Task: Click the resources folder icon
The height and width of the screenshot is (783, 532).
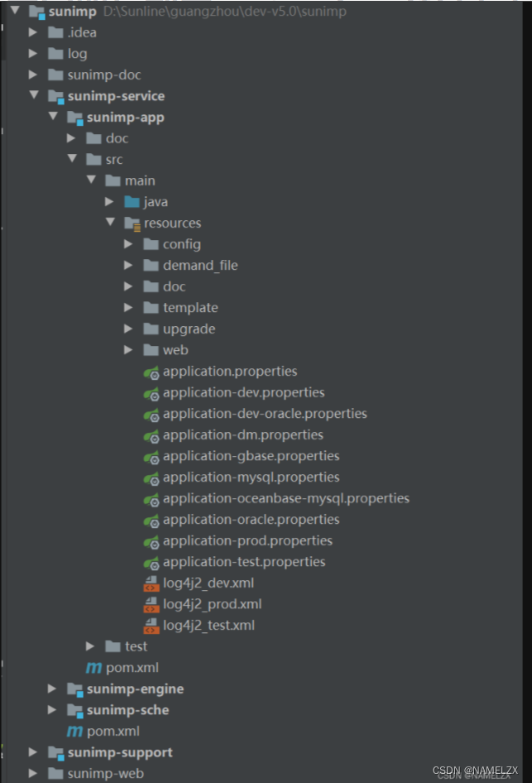Action: pyautogui.click(x=132, y=223)
